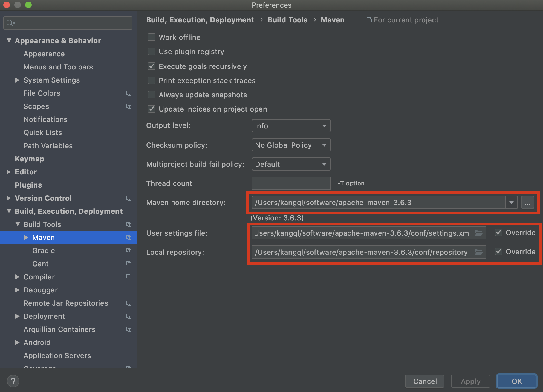This screenshot has width=543, height=392.
Task: Collapse the Appearance & Behavior section
Action: [x=9, y=40]
